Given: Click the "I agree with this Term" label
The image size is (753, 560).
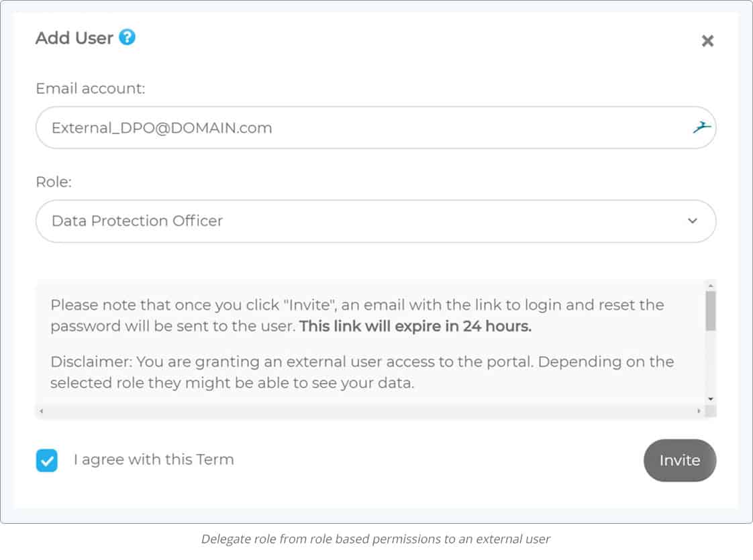Looking at the screenshot, I should click(x=154, y=459).
